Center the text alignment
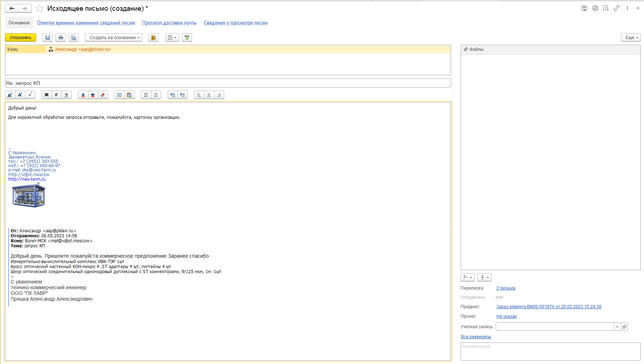 coord(209,95)
